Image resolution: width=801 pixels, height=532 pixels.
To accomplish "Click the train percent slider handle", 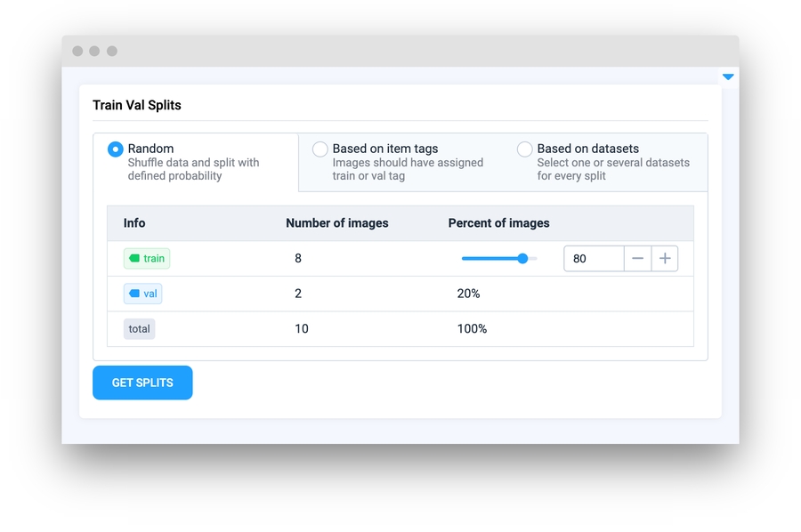I will point(522,259).
